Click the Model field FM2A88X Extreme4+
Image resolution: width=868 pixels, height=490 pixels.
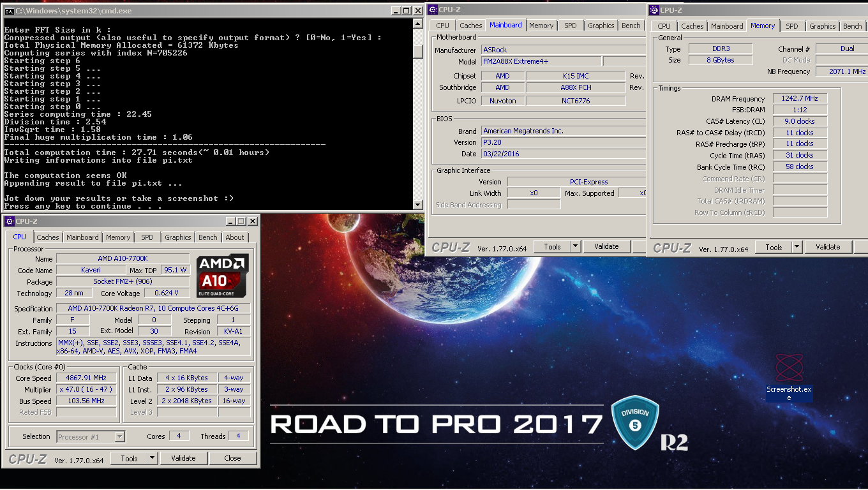(x=541, y=61)
